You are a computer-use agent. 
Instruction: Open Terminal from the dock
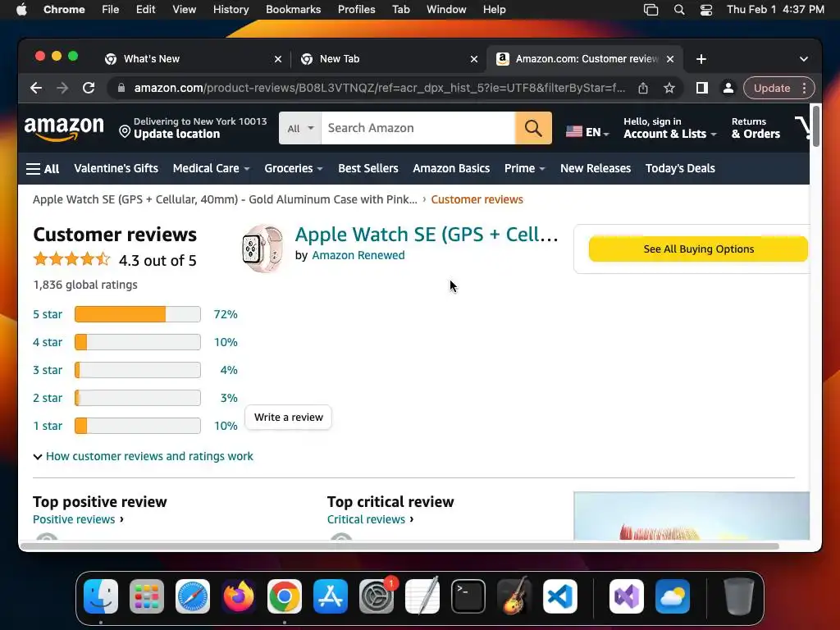(x=468, y=596)
